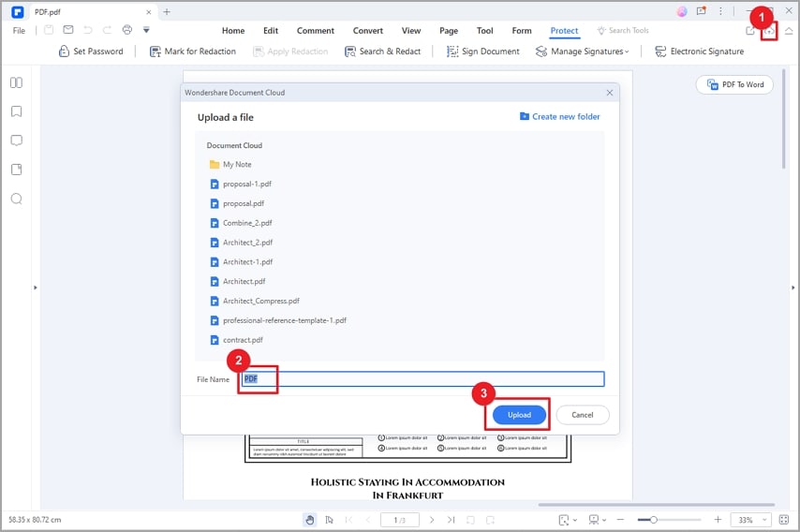This screenshot has height=532, width=800.
Task: Close the PDF.pdf tab
Action: click(148, 12)
